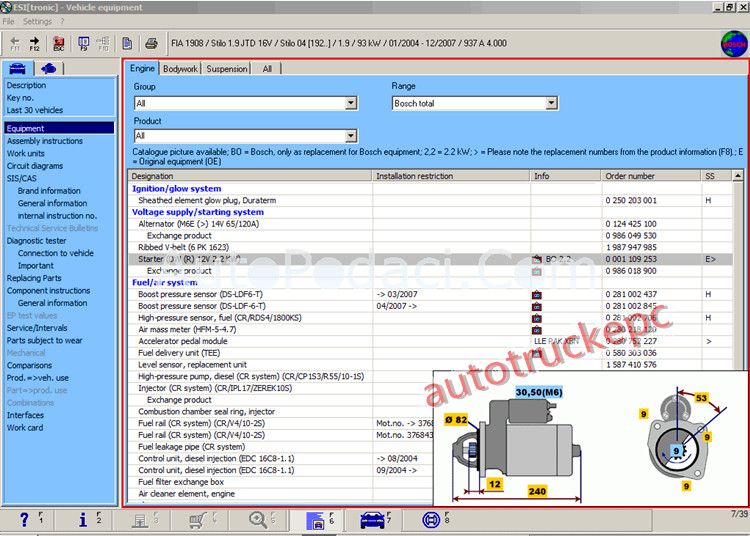750x536 pixels.
Task: Select the engine component tab icon
Action: [48, 68]
